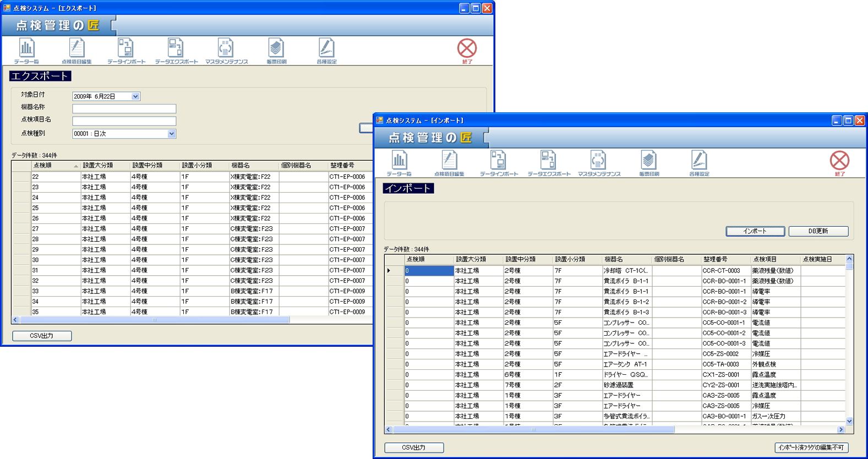This screenshot has height=459, width=868.
Task: Open データ一覧 icon in Export window
Action: (26, 51)
